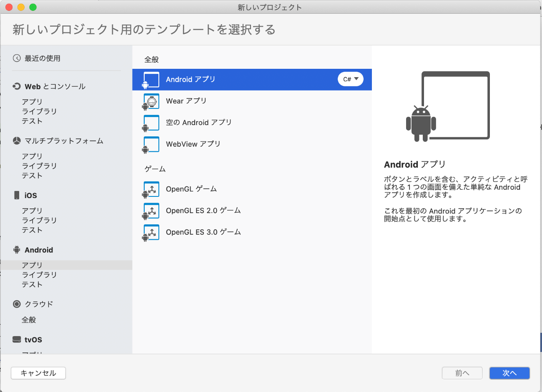Choose the WebView アプリ template
Viewport: 542px width, 392px height.
[252, 144]
